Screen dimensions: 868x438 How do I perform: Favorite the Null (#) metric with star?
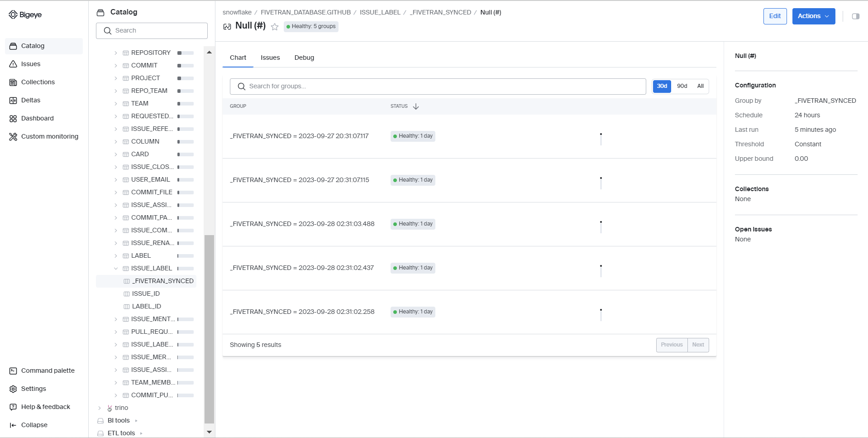275,27
